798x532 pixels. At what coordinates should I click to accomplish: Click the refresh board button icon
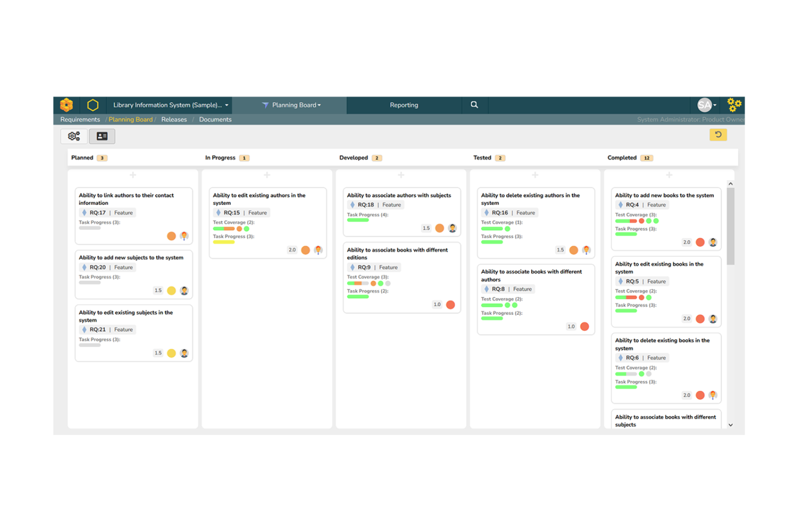tap(718, 135)
